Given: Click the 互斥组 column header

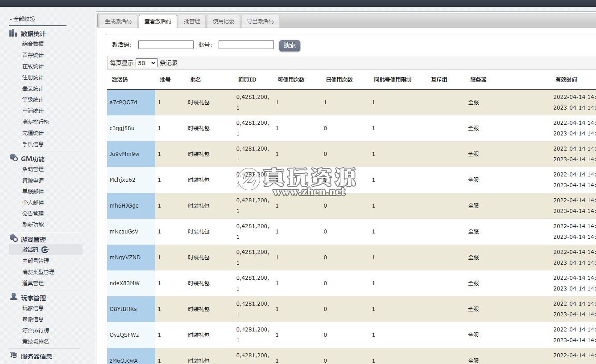Looking at the screenshot, I should point(439,80).
